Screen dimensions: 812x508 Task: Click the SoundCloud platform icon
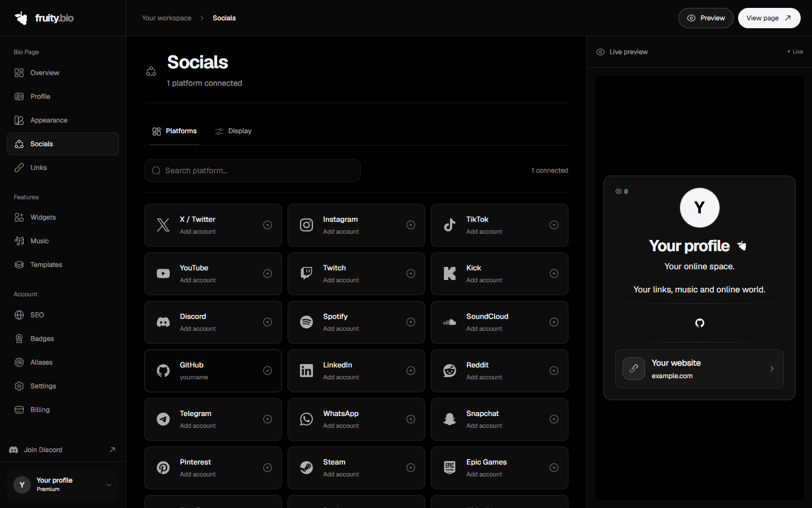click(x=449, y=322)
